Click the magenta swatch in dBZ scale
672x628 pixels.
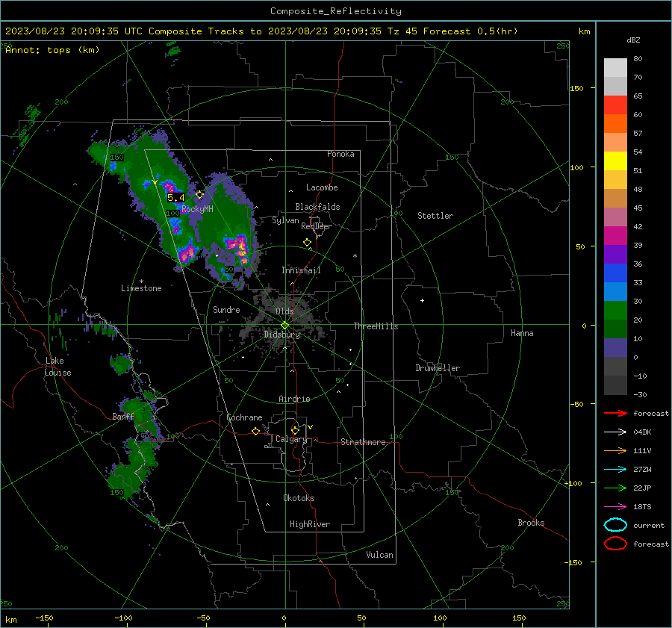615,235
